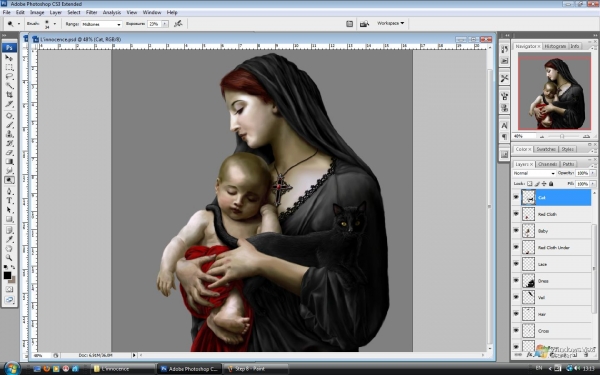Select the Brush tool

9,125
